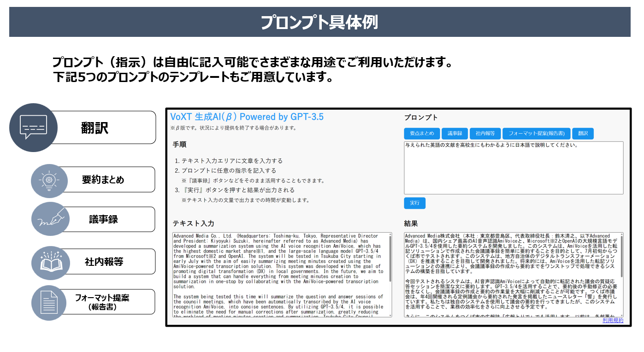Apply the blue フォーマット提案(報告書) prompt button
This screenshot has width=644, height=352.
point(536,134)
